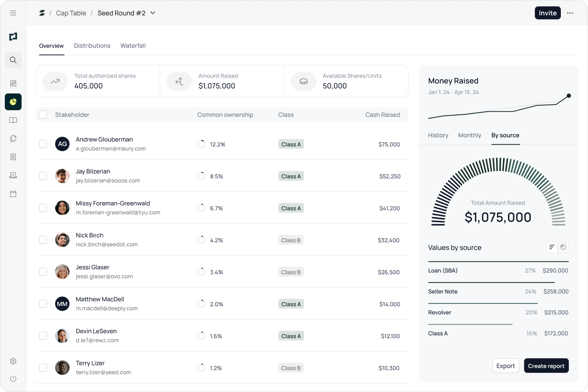Click the Create report button
This screenshot has width=588, height=392.
pos(546,366)
